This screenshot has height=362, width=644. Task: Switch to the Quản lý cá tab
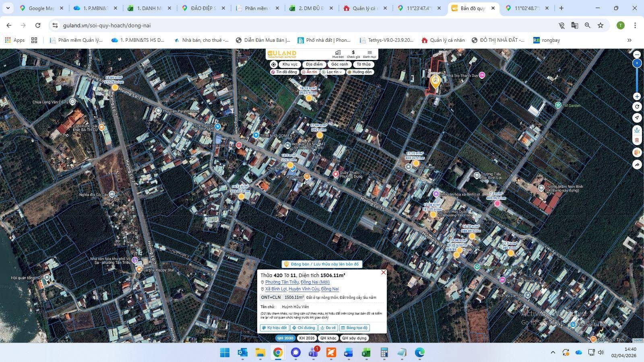coord(365,8)
